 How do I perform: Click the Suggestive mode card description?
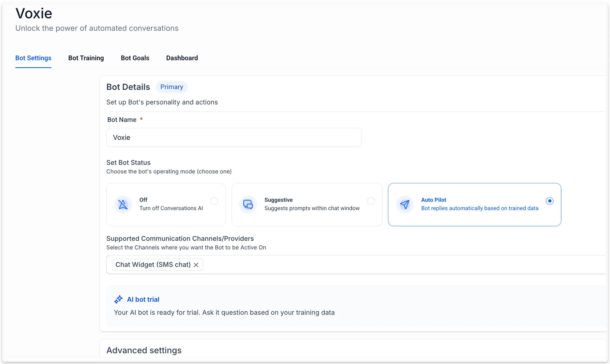(312, 208)
